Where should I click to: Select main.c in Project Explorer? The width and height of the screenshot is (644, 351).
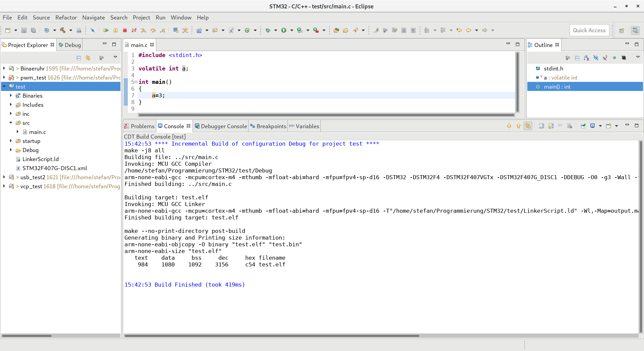37,132
